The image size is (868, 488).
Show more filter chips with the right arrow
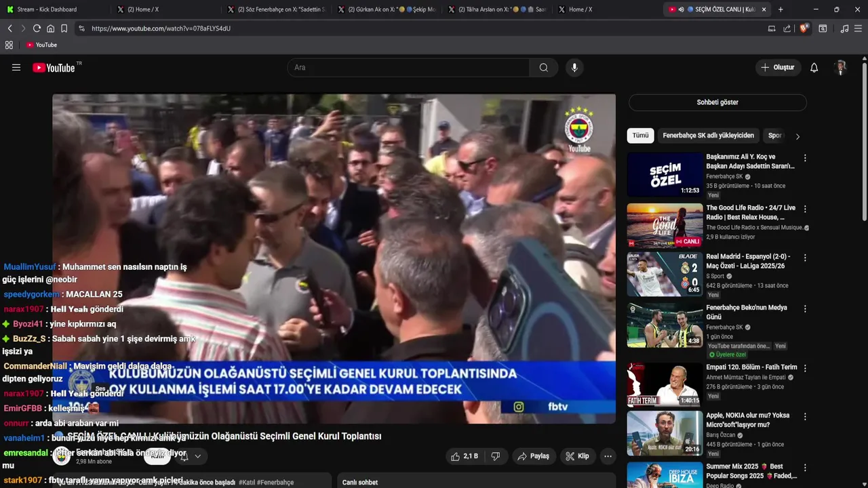click(797, 136)
